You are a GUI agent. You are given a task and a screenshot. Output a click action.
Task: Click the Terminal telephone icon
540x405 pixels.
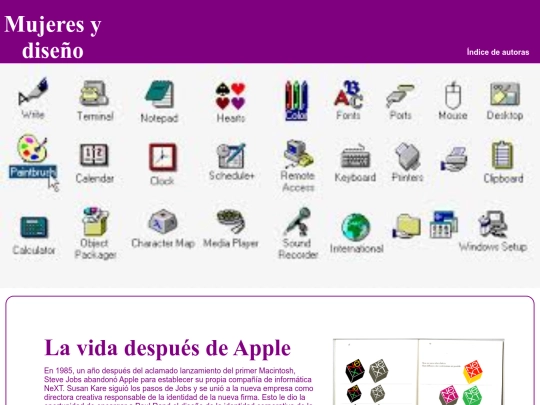coord(94,93)
